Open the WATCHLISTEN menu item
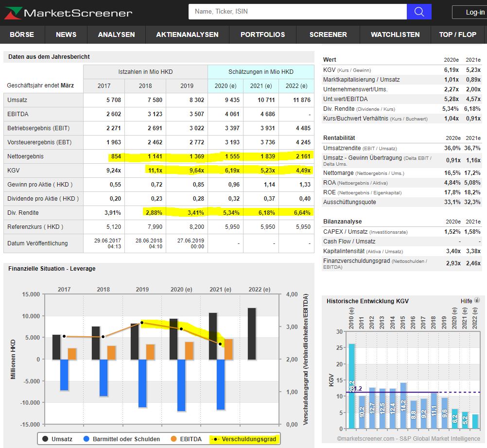This screenshot has height=448, width=487. (x=395, y=34)
